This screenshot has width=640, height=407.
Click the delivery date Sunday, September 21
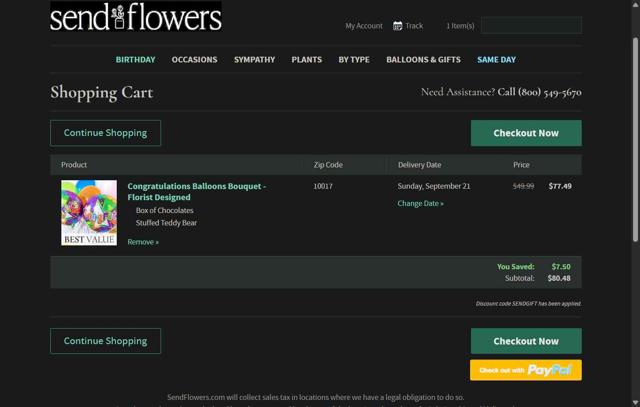coord(434,186)
